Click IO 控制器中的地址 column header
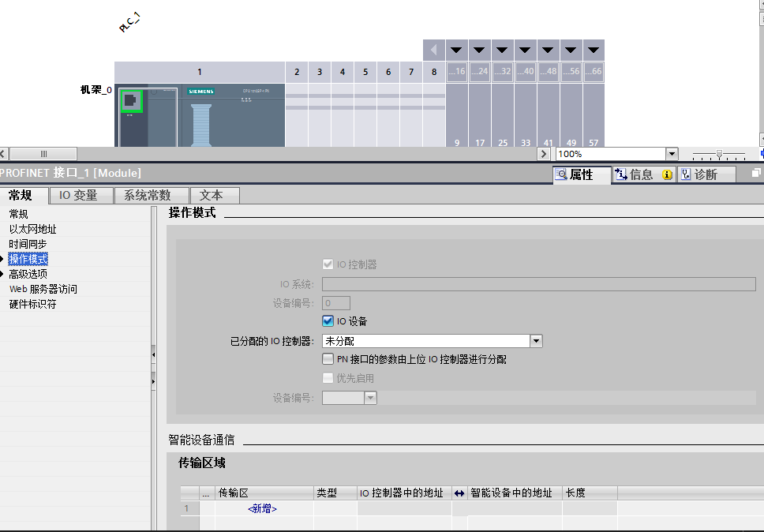Viewport: 764px width, 532px height. [404, 493]
